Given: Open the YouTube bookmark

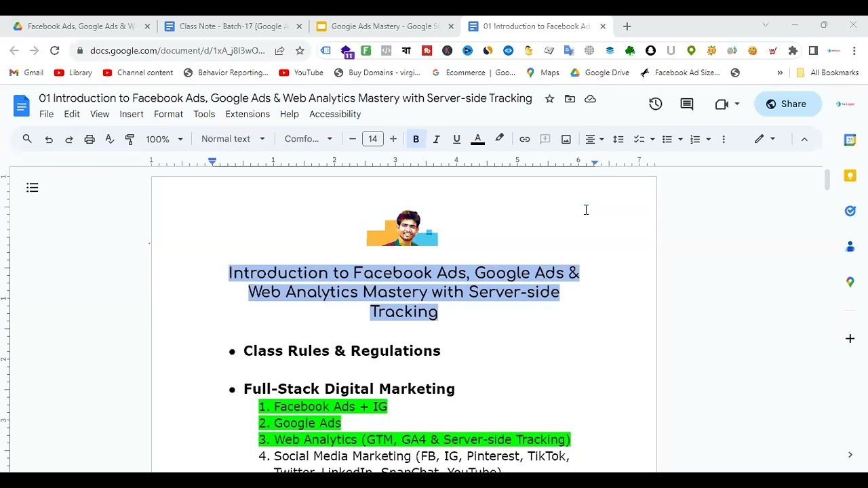Looking at the screenshot, I should click(301, 73).
